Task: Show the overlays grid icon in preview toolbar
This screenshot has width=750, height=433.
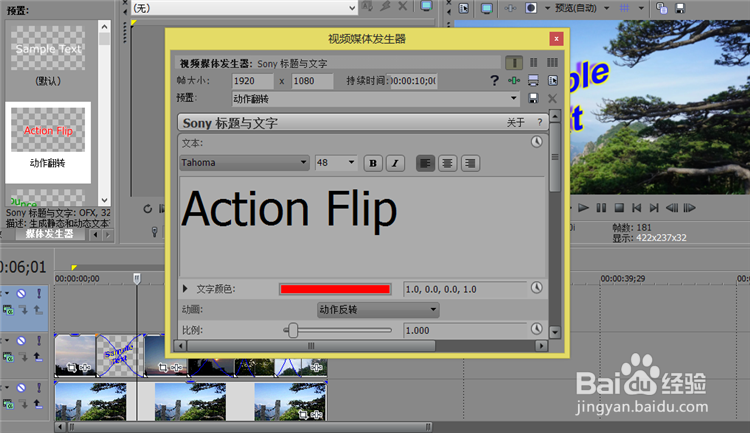Action: (x=624, y=8)
